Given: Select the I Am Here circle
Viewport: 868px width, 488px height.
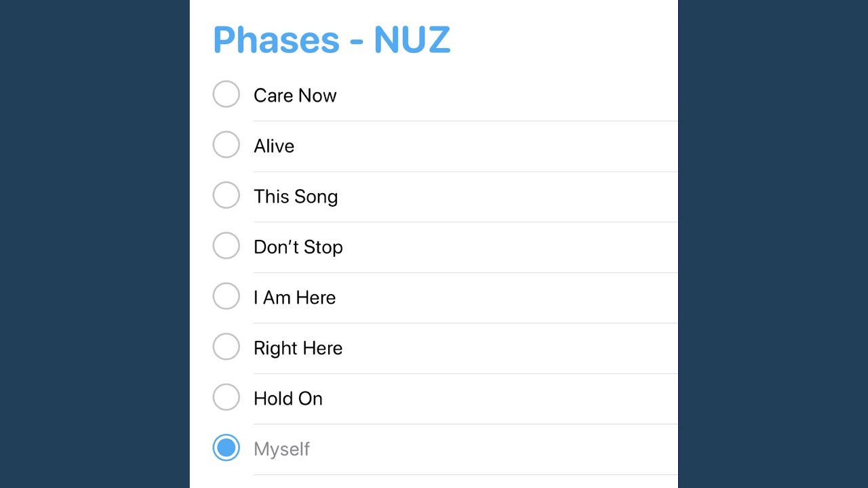Looking at the screenshot, I should (226, 296).
